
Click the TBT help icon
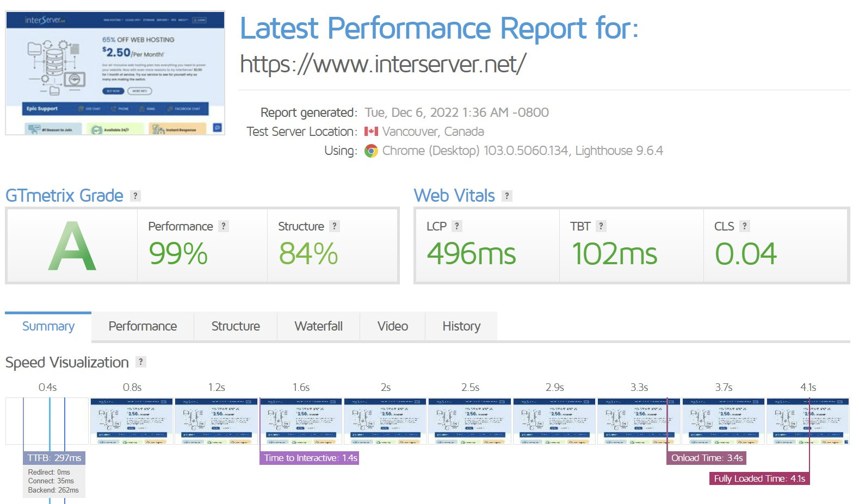pos(601,226)
